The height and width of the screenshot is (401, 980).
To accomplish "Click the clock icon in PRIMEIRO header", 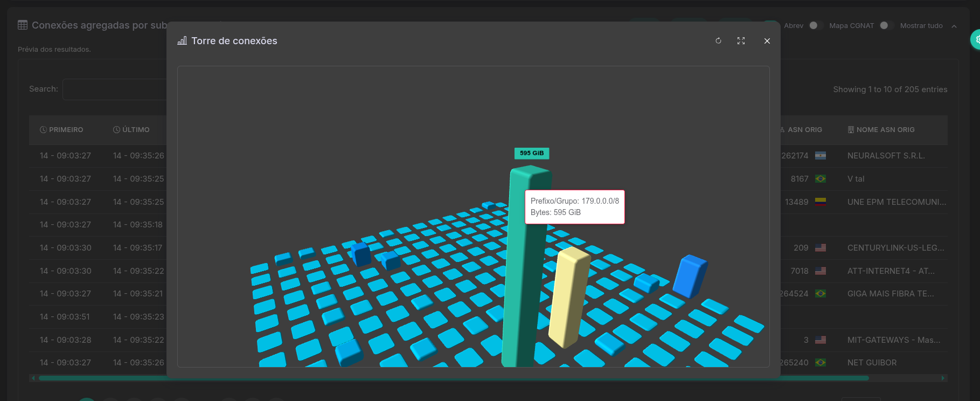I will coord(43,130).
